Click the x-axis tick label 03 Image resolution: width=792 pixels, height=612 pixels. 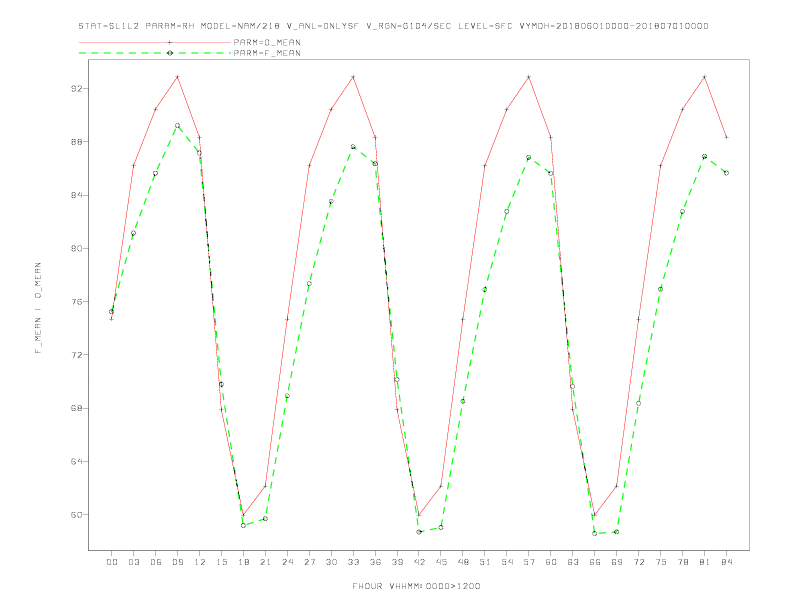133,562
